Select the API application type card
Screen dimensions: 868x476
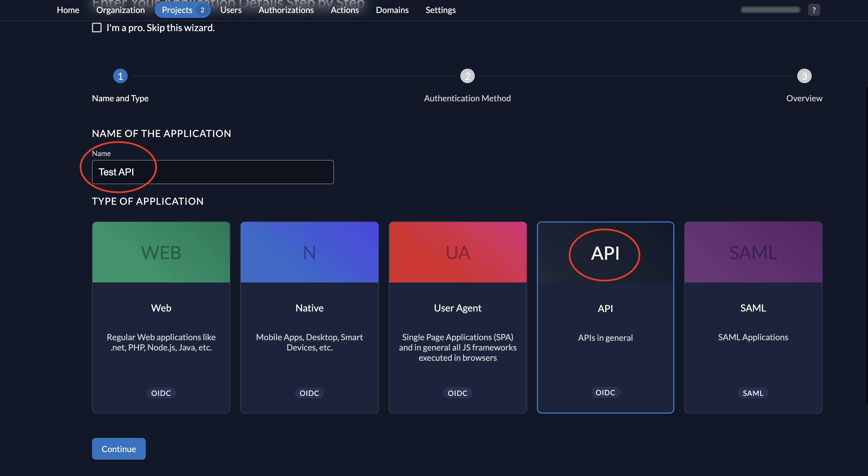point(605,317)
